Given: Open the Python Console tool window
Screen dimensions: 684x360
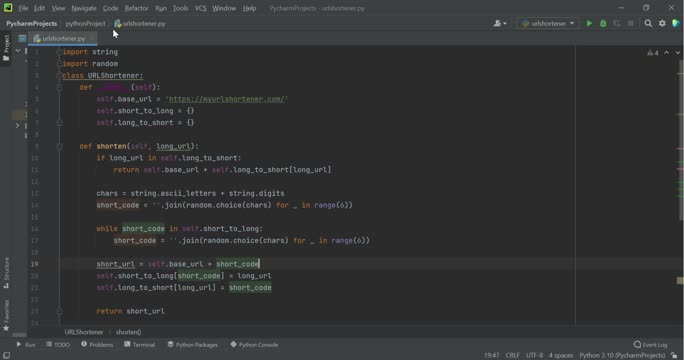Looking at the screenshot, I should click(254, 345).
